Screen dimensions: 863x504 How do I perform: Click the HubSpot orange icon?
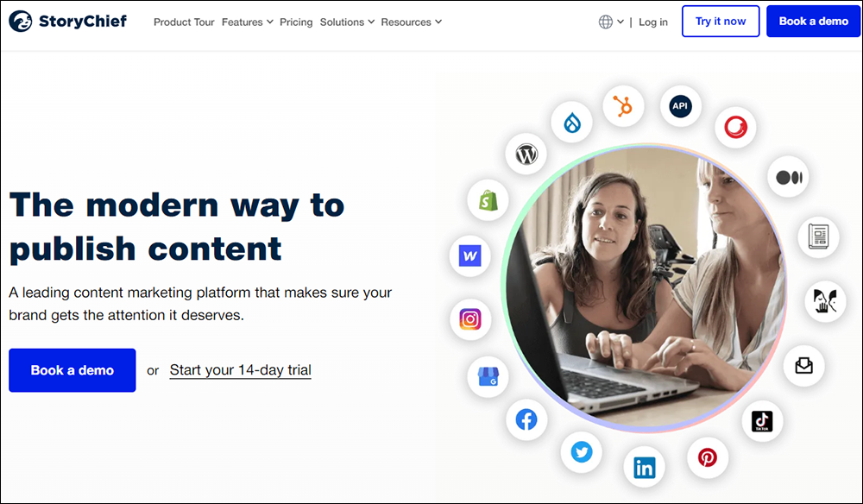tap(623, 106)
